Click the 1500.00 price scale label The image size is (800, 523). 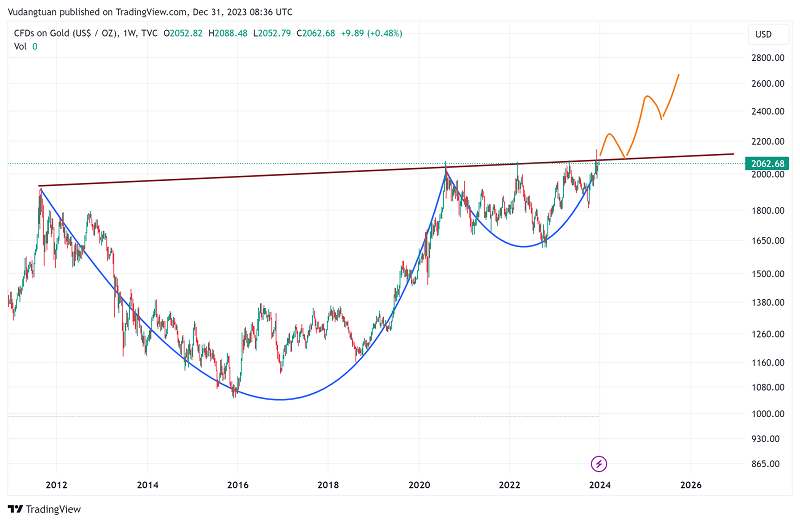(x=768, y=274)
